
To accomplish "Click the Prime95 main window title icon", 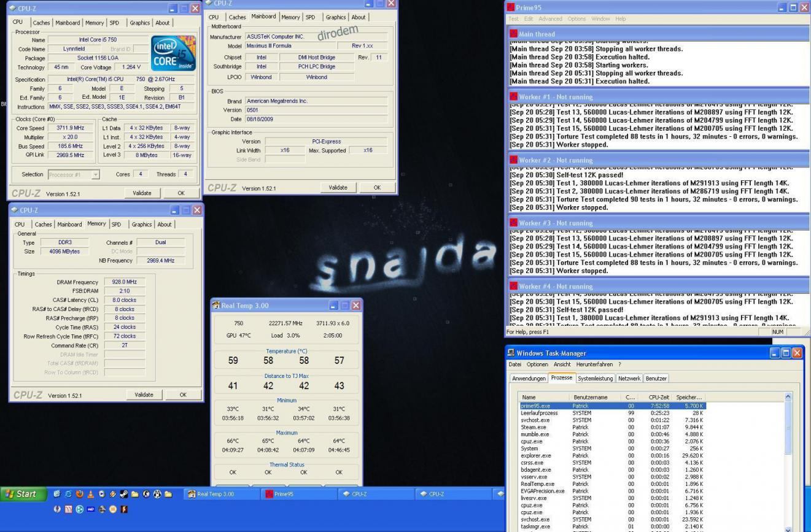I will (510, 7).
